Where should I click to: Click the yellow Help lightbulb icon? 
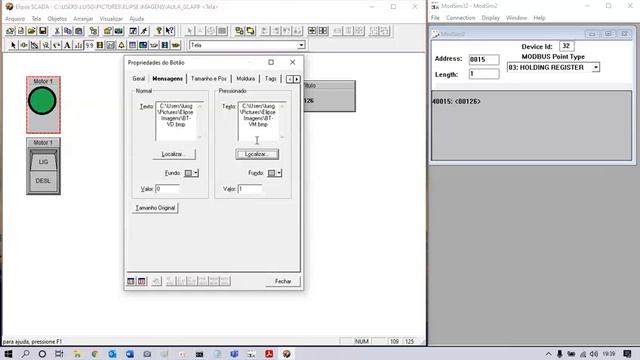(x=159, y=31)
